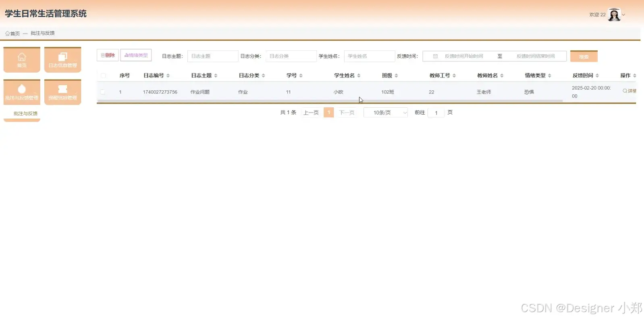Click the 102班 class cell

[x=388, y=92]
